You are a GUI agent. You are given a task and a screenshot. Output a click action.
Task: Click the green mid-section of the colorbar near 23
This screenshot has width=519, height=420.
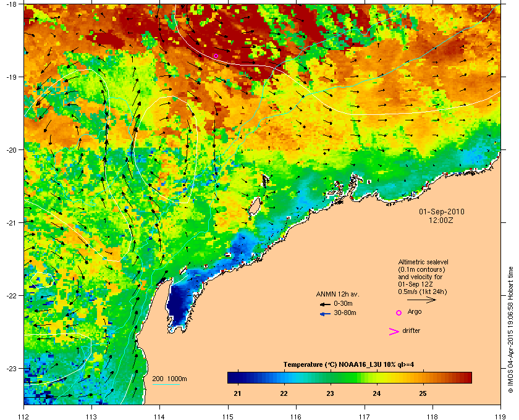330,377
